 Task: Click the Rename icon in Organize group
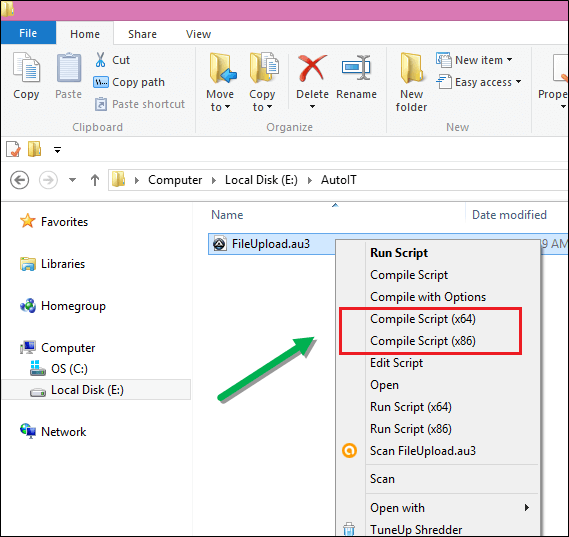[x=356, y=67]
